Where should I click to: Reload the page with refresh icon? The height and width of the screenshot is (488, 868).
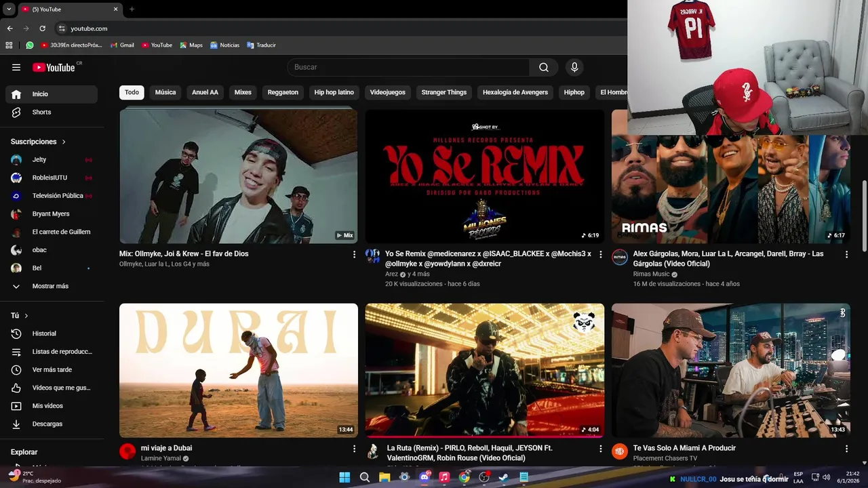[x=42, y=28]
